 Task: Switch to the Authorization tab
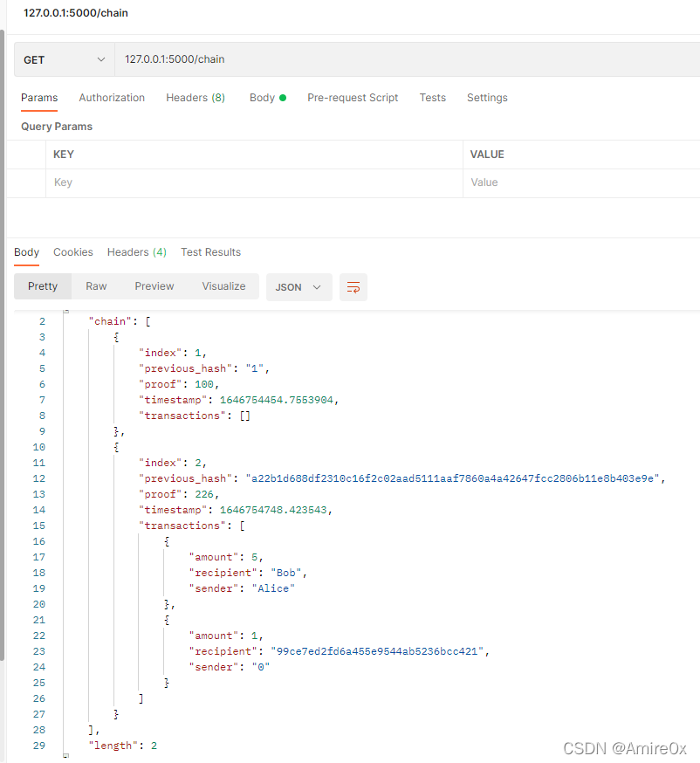(112, 98)
